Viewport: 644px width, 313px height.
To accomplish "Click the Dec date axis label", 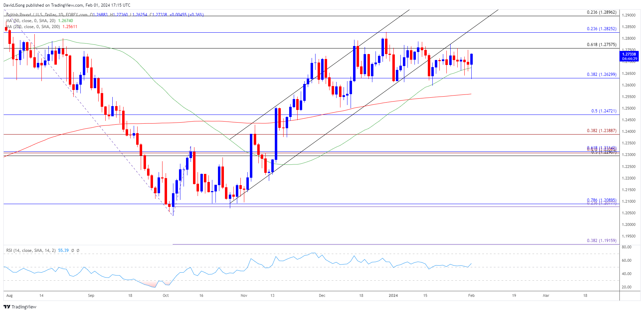I will (322, 295).
